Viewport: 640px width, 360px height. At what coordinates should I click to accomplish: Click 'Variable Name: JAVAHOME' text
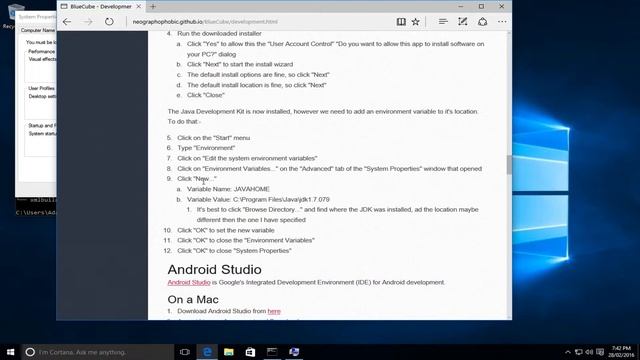click(228, 189)
